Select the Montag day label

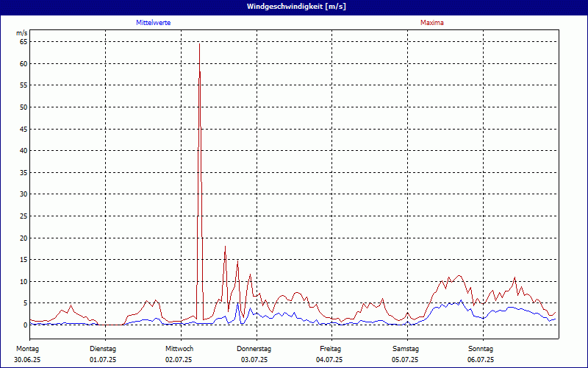click(27, 349)
